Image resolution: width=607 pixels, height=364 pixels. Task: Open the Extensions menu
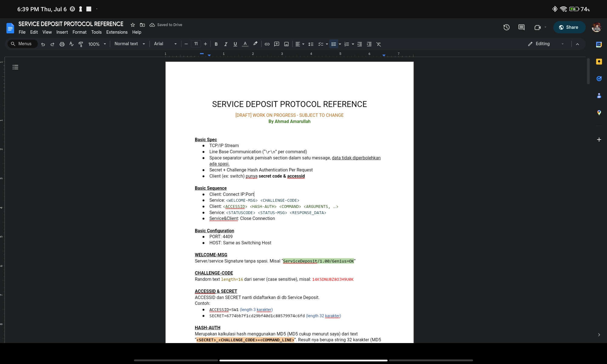[x=117, y=32]
